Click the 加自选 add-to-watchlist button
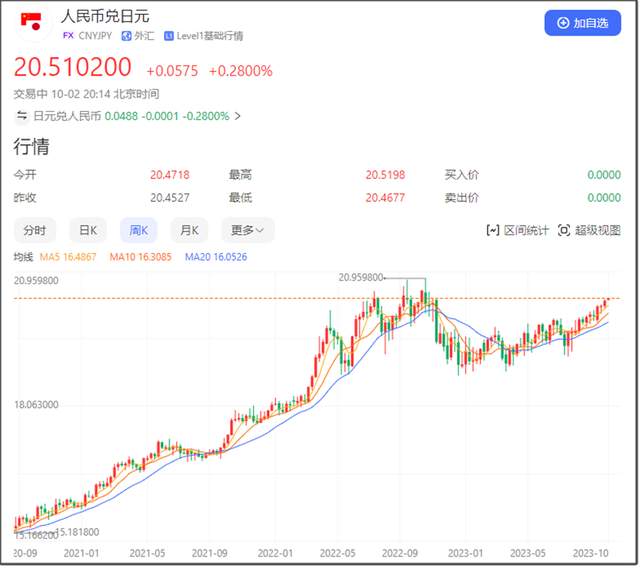Screen dimensions: 640x569 point(582,22)
